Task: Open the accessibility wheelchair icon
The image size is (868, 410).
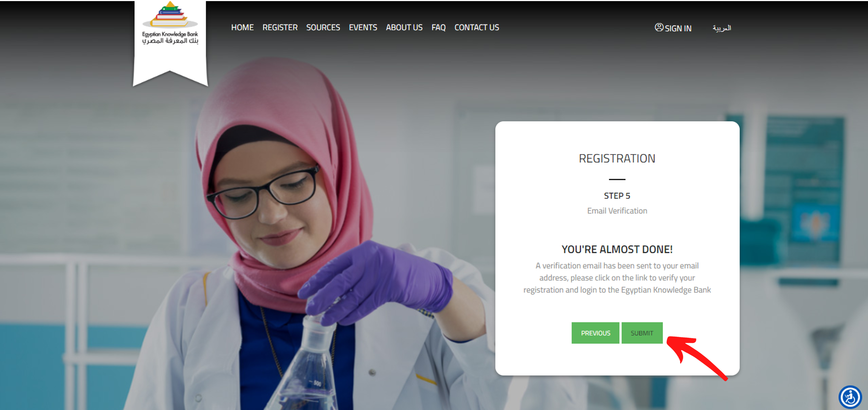Action: pos(850,397)
